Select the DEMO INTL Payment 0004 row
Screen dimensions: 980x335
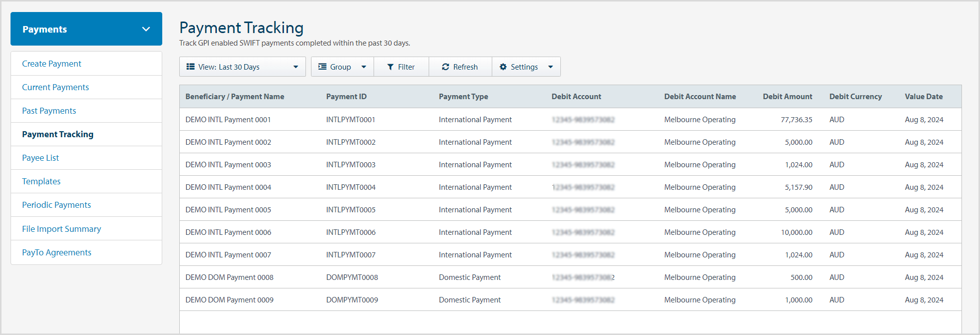(x=228, y=187)
